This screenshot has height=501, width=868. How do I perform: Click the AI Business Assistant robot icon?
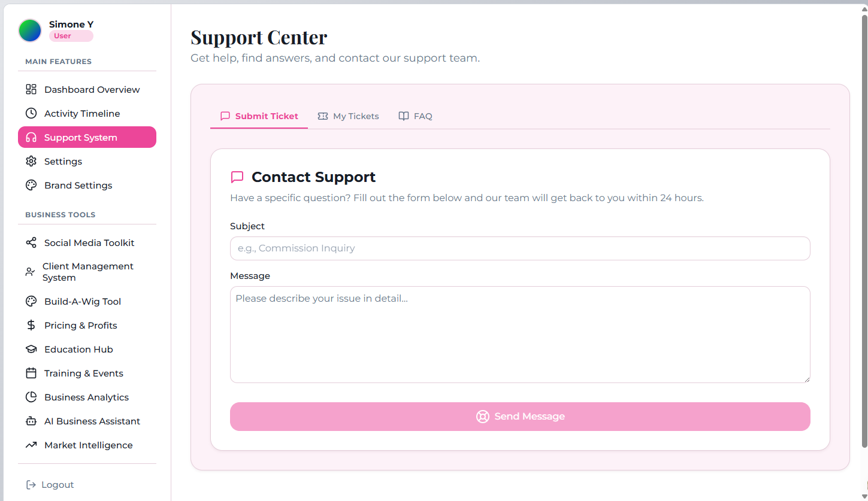click(31, 421)
